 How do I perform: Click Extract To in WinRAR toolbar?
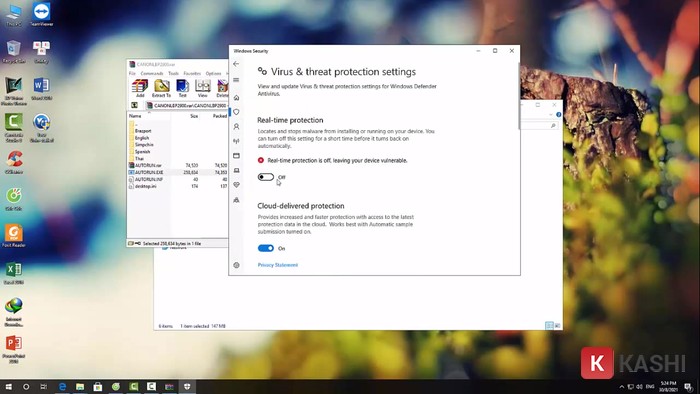[161, 88]
